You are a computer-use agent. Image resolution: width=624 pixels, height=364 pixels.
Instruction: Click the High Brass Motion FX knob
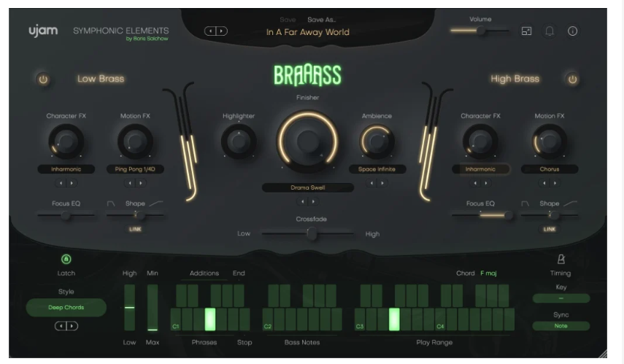click(x=550, y=142)
